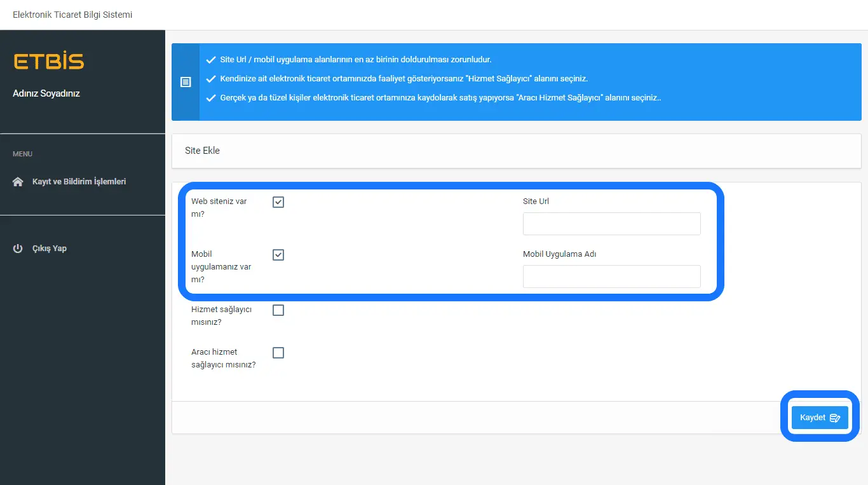868x485 pixels.
Task: Select Çıkış Yap to log out
Action: [50, 249]
